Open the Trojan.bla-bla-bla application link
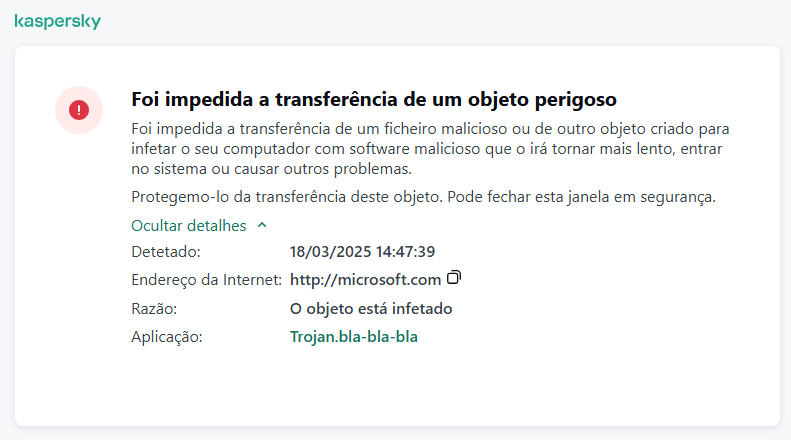This screenshot has width=791, height=440. click(353, 337)
